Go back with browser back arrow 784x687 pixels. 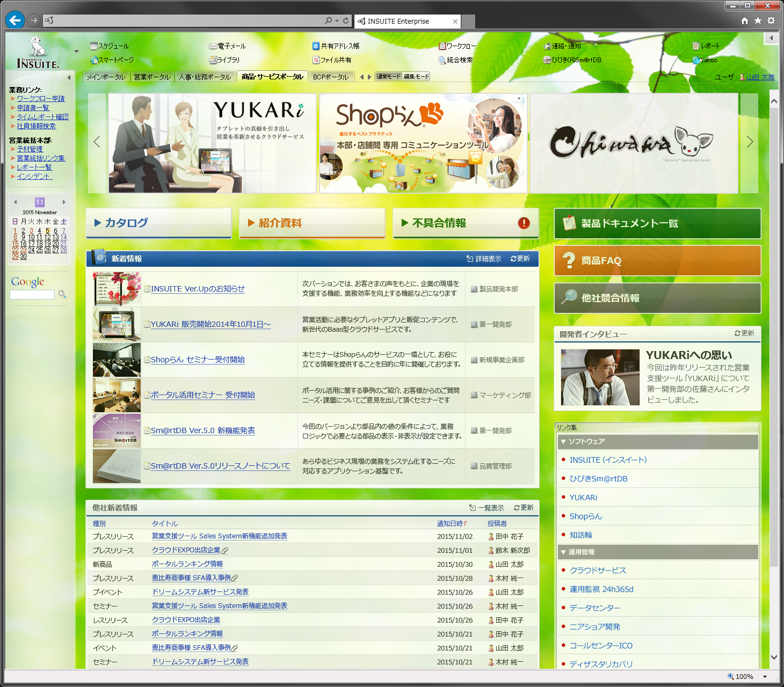coord(15,20)
